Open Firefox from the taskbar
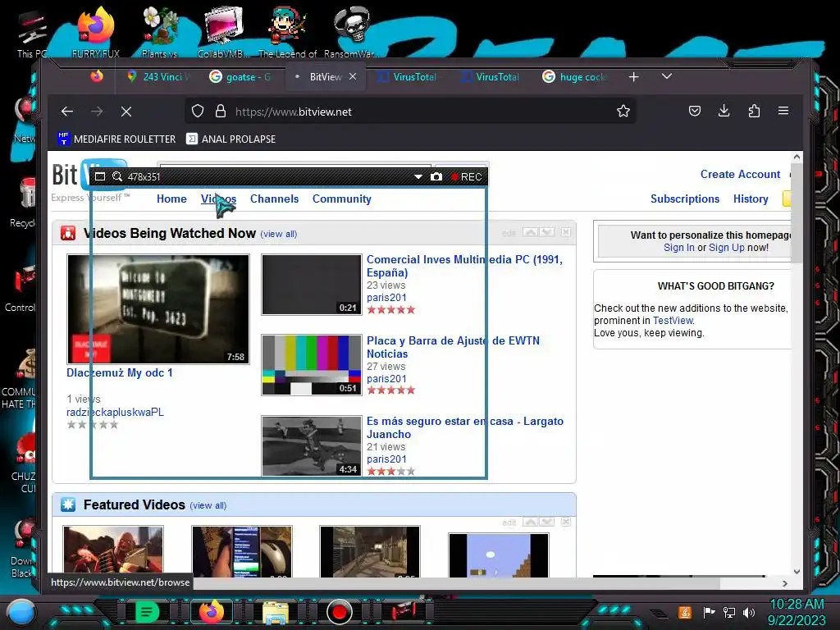840x630 pixels. [211, 612]
